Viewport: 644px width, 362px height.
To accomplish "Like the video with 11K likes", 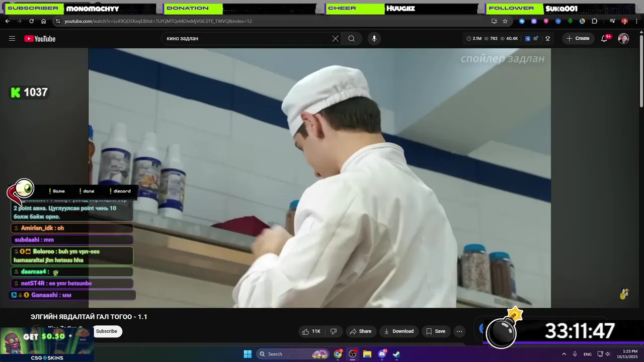I will click(311, 331).
